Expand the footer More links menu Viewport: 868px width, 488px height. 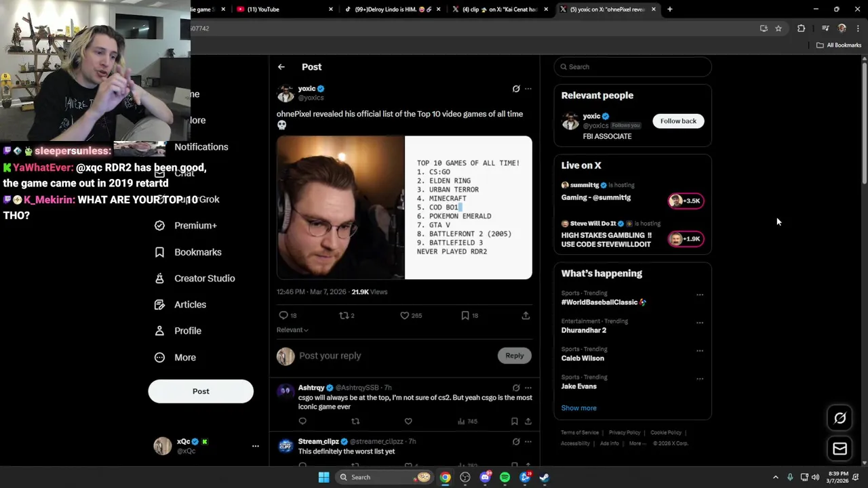pyautogui.click(x=637, y=443)
